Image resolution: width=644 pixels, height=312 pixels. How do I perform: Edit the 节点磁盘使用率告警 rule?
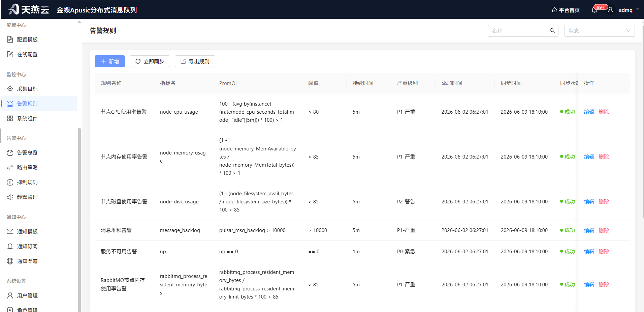pyautogui.click(x=589, y=201)
